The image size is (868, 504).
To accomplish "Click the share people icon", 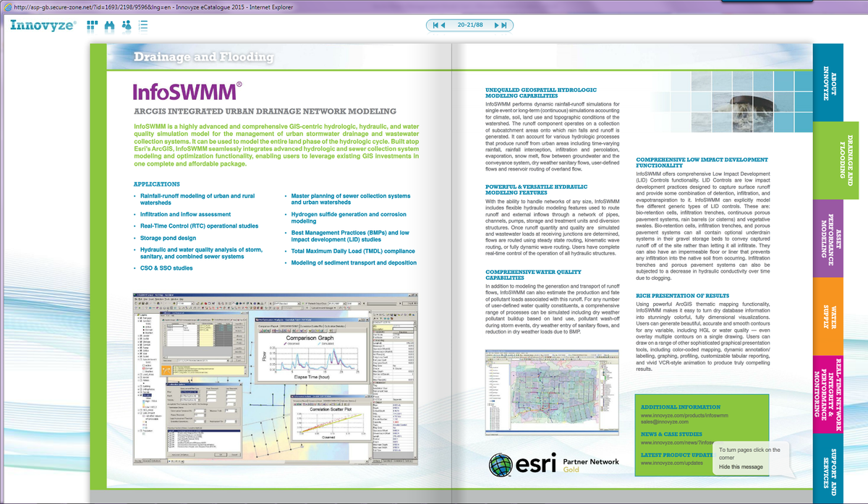I will 127,25.
